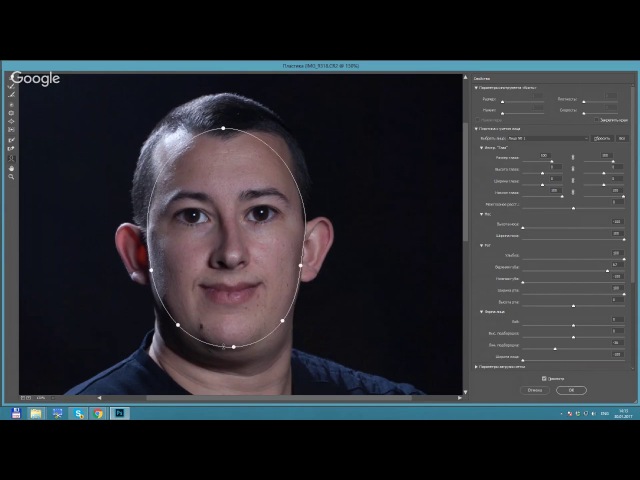
Task: Toggle the Eye Tilt link icon
Action: pos(573,192)
